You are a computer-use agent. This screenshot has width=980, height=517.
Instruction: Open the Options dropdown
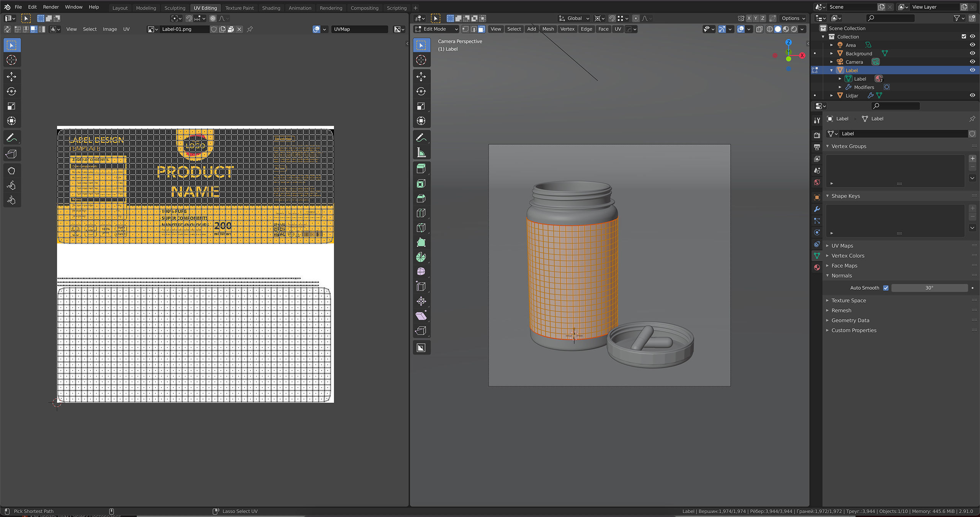(x=793, y=18)
